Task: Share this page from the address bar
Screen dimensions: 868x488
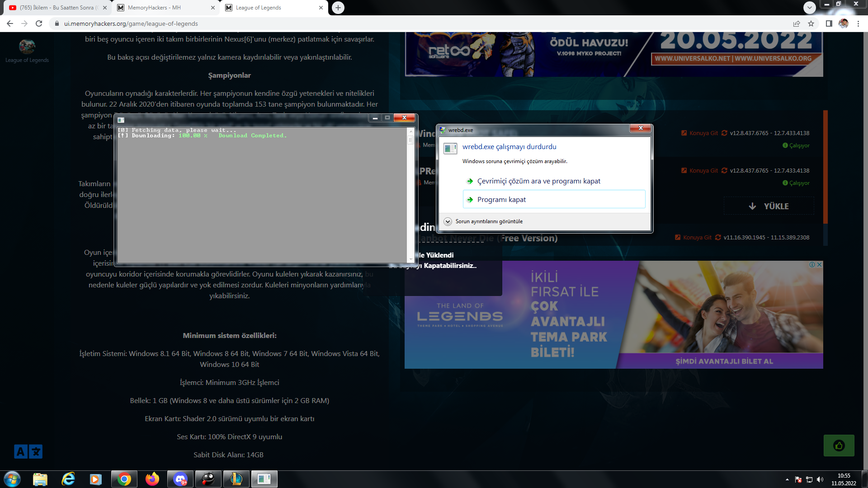Action: pos(797,23)
